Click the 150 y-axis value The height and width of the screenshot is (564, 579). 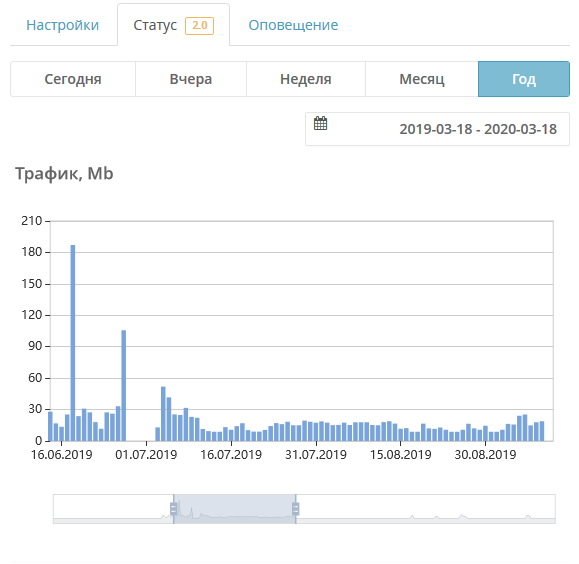[32, 284]
